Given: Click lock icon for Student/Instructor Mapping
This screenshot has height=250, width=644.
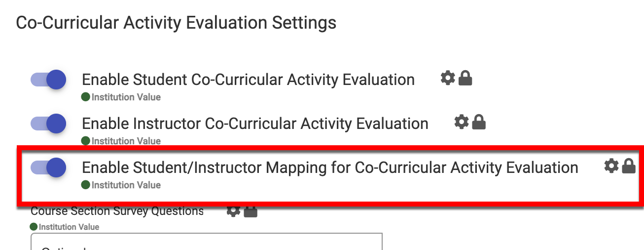Looking at the screenshot, I should point(629,167).
